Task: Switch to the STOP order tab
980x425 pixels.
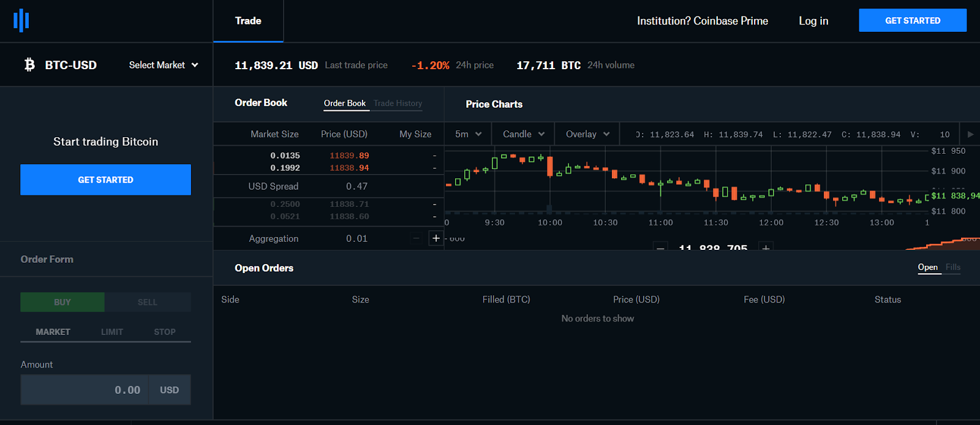Action: 165,332
